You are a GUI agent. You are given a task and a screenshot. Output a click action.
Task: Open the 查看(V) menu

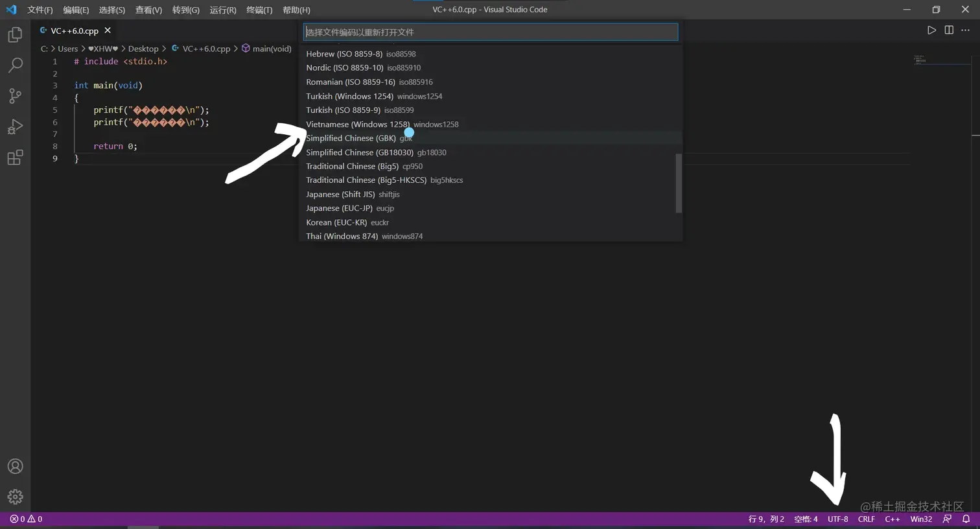coord(148,10)
